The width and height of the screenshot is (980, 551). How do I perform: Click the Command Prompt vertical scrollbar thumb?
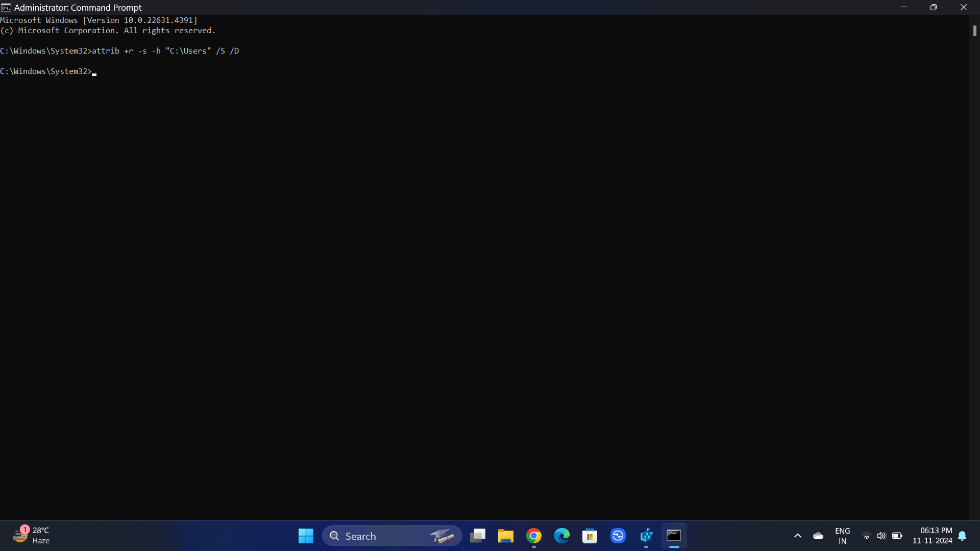tap(974, 31)
